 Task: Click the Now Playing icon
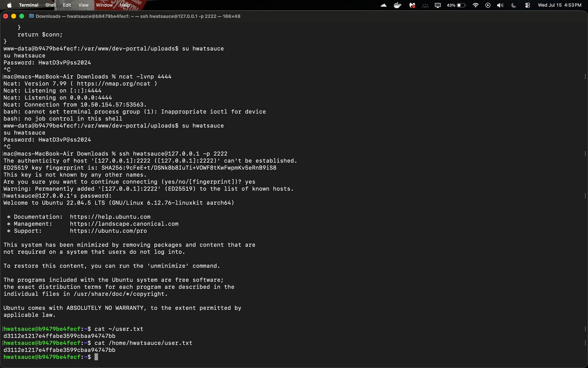pyautogui.click(x=488, y=5)
